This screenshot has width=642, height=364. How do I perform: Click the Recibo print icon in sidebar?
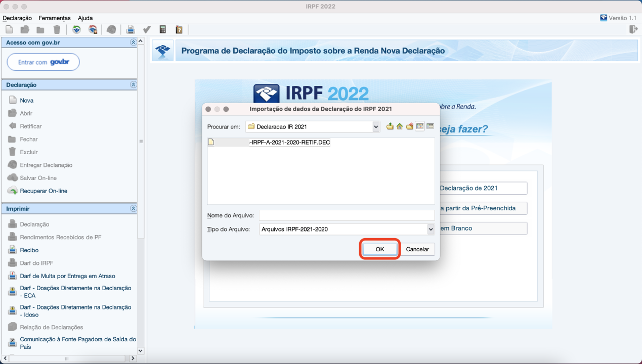(12, 250)
